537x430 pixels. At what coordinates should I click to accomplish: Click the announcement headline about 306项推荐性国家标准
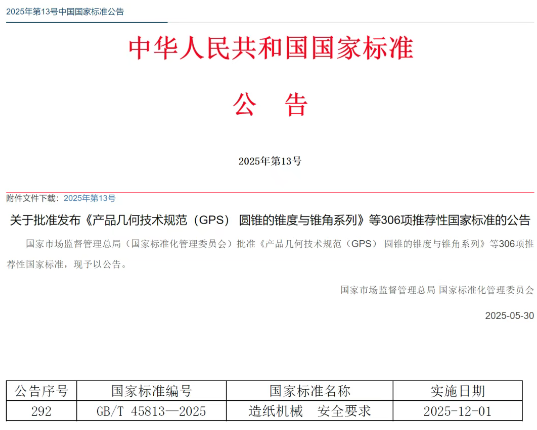[270, 220]
